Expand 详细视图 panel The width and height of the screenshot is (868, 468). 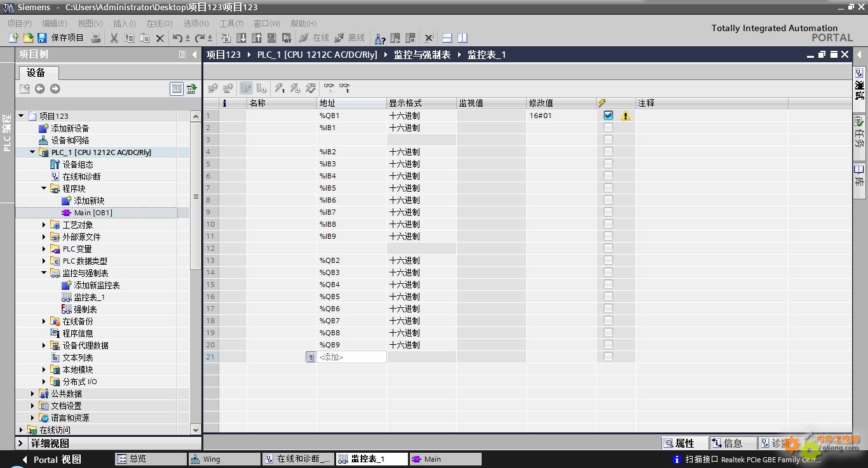[x=21, y=443]
